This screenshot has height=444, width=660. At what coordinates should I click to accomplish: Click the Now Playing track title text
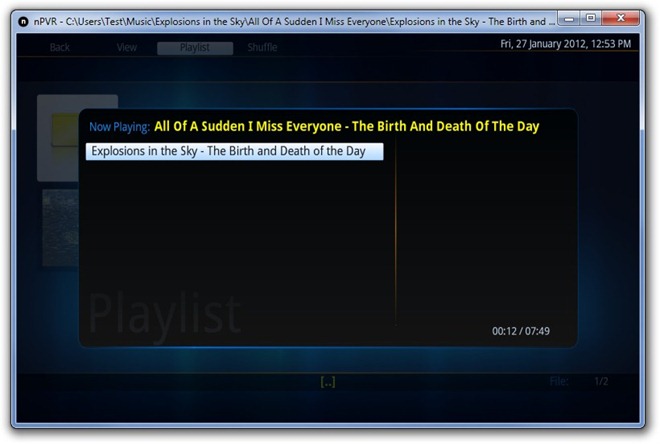click(x=346, y=126)
